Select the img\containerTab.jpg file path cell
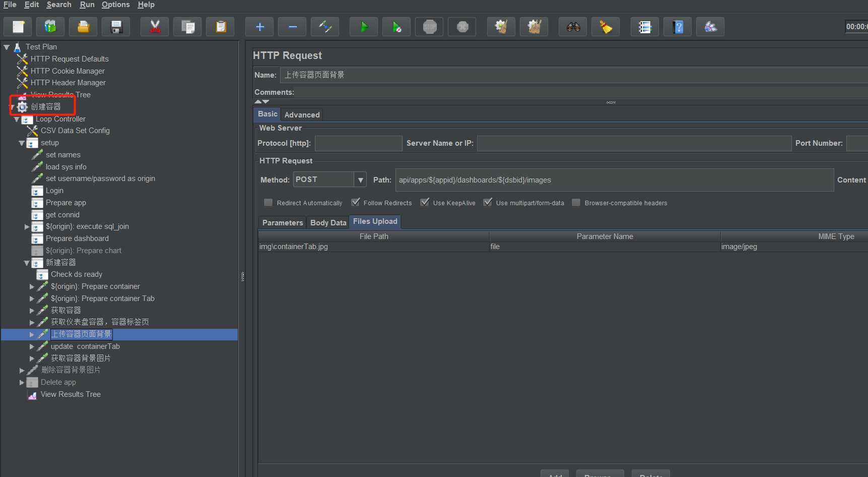 (x=373, y=247)
